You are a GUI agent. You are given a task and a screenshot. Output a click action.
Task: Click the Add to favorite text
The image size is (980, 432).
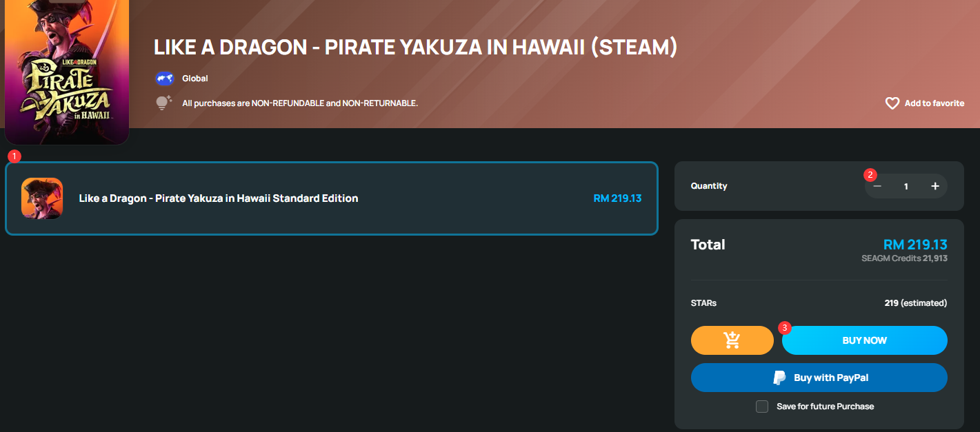(934, 103)
